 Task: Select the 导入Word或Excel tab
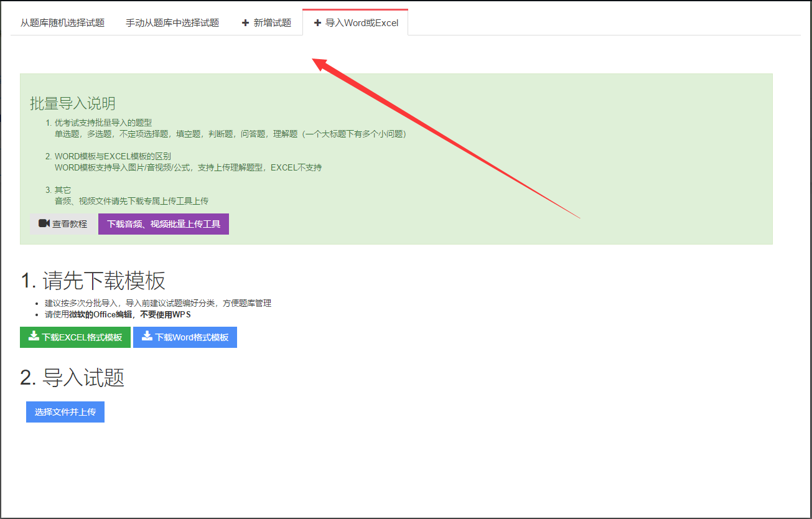(x=355, y=23)
